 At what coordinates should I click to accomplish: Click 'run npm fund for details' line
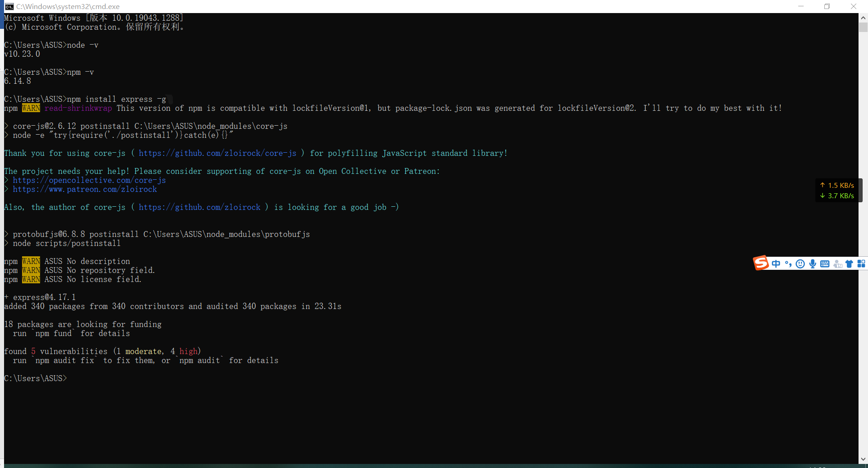(71, 333)
